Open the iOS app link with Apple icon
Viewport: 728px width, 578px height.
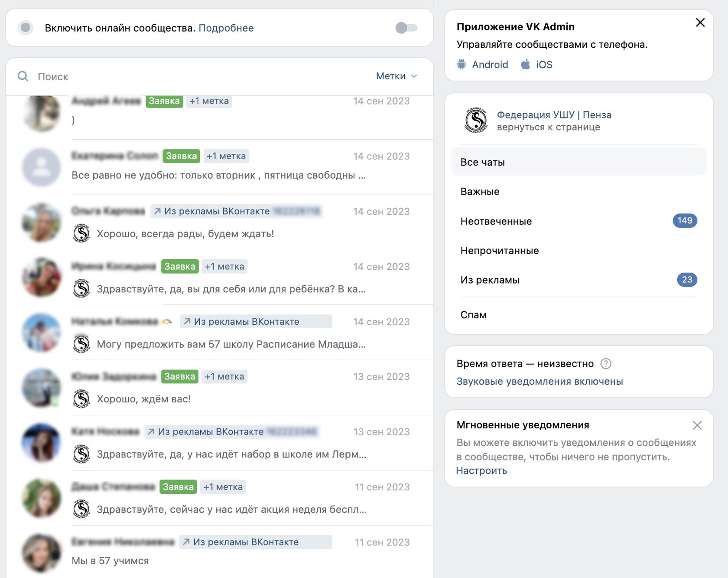pyautogui.click(x=536, y=65)
